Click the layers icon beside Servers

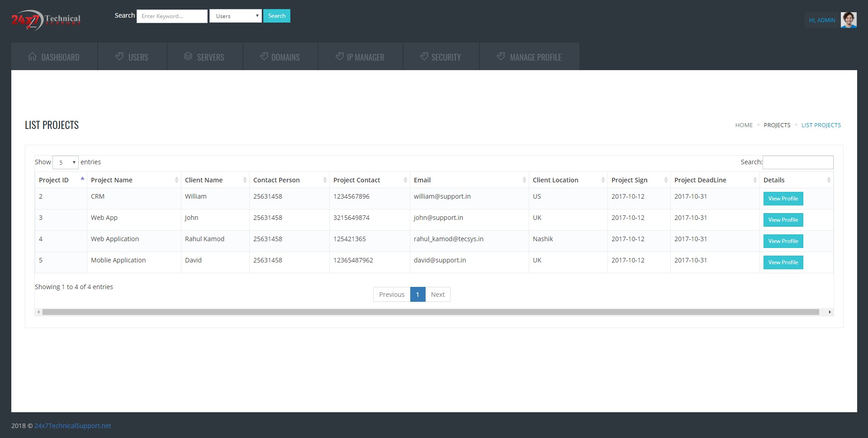188,57
